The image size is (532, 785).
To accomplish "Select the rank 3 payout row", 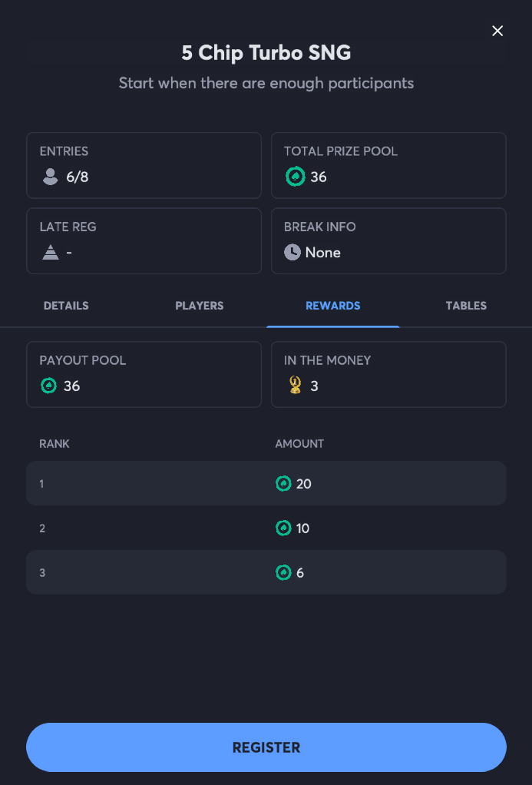I will (x=266, y=572).
